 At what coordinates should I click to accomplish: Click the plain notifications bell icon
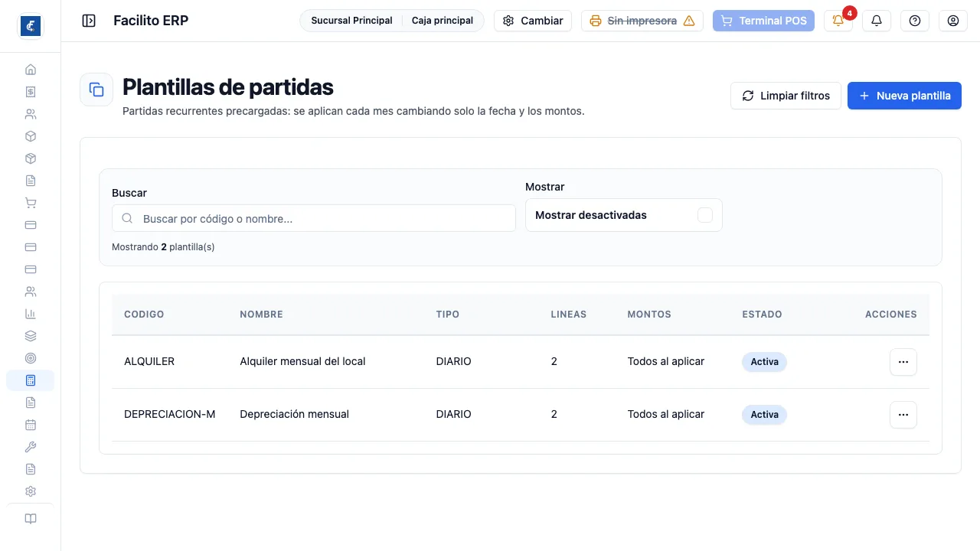click(877, 21)
